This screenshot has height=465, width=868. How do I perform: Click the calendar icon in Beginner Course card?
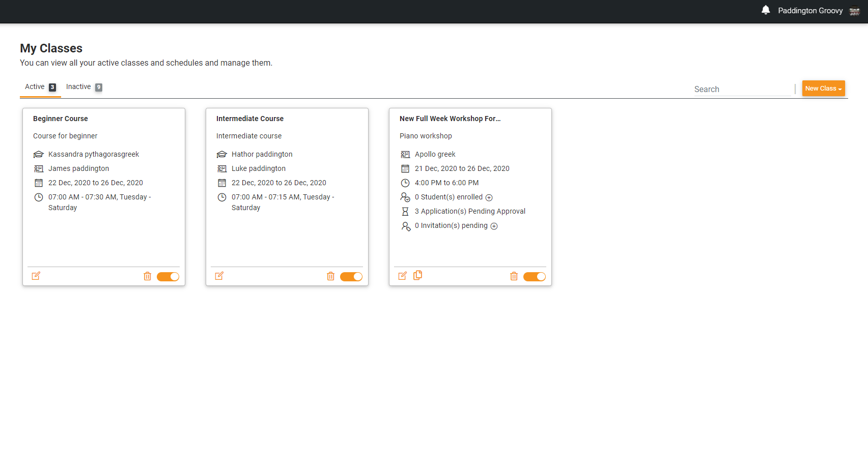[x=39, y=183]
